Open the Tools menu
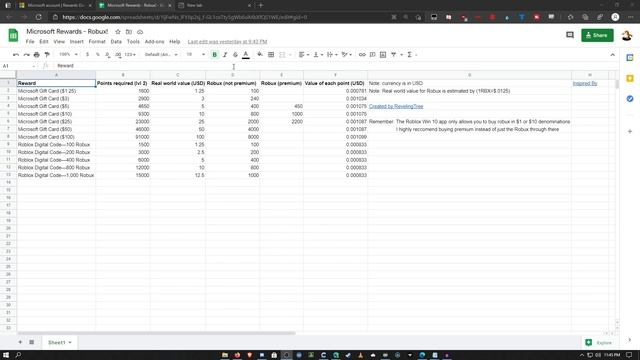 [133, 42]
